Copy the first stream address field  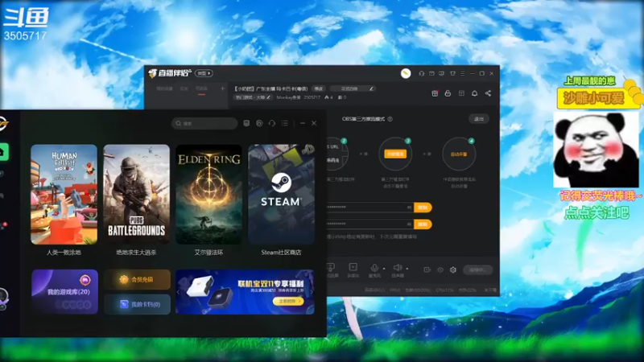point(423,208)
